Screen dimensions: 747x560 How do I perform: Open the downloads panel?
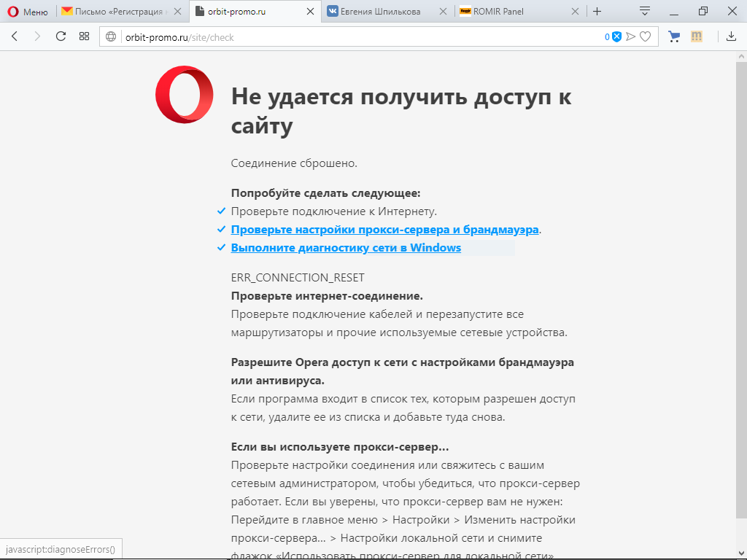731,36
